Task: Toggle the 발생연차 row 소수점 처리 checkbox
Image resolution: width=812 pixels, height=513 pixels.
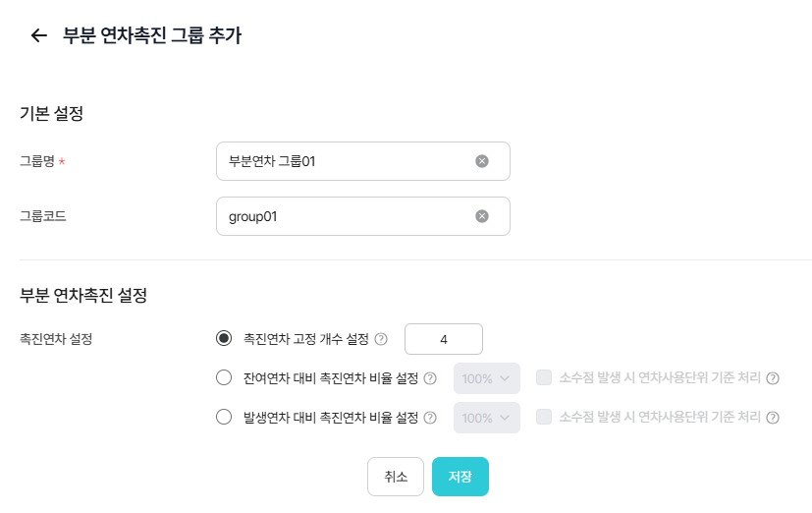Action: tap(544, 418)
